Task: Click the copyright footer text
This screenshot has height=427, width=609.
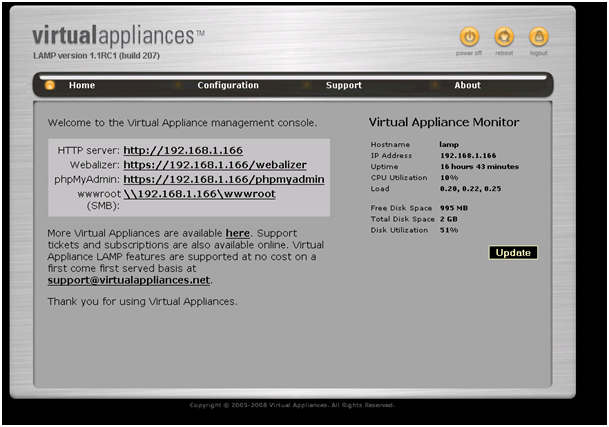Action: tap(292, 405)
